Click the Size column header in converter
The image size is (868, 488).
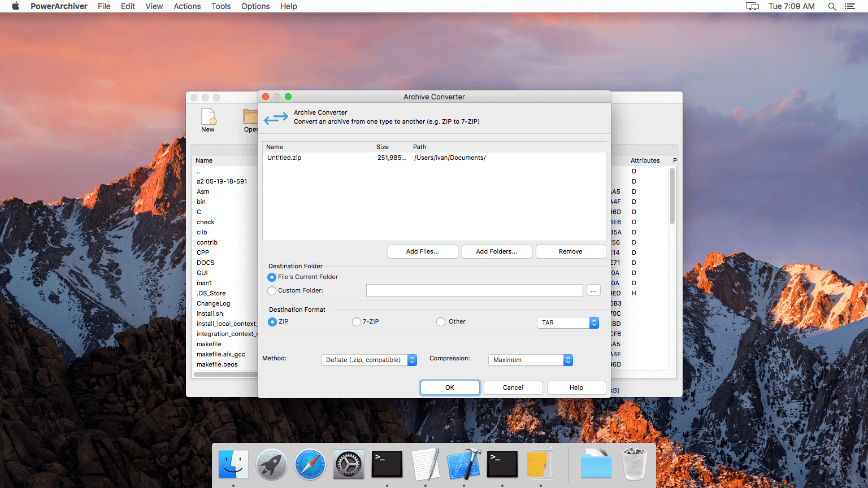(x=383, y=147)
